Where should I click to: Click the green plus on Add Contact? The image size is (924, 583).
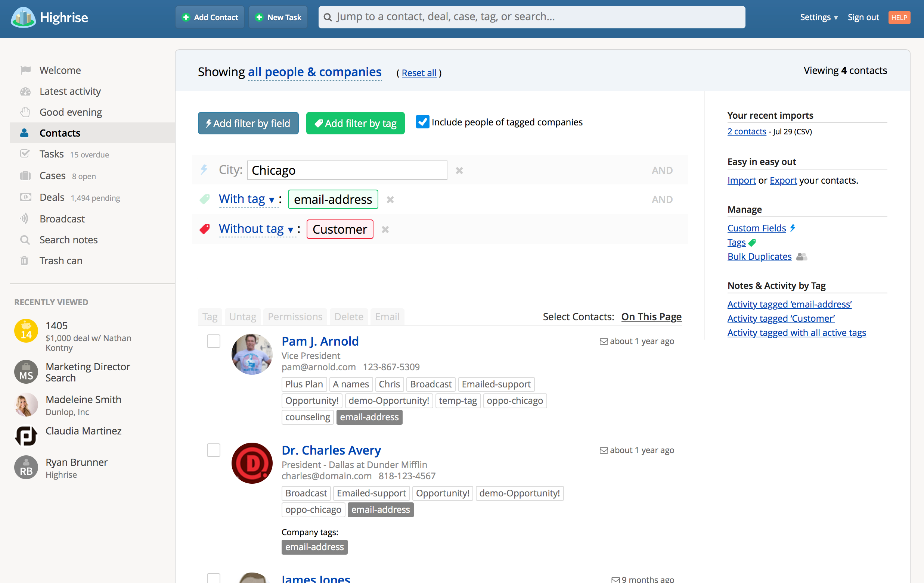point(186,17)
